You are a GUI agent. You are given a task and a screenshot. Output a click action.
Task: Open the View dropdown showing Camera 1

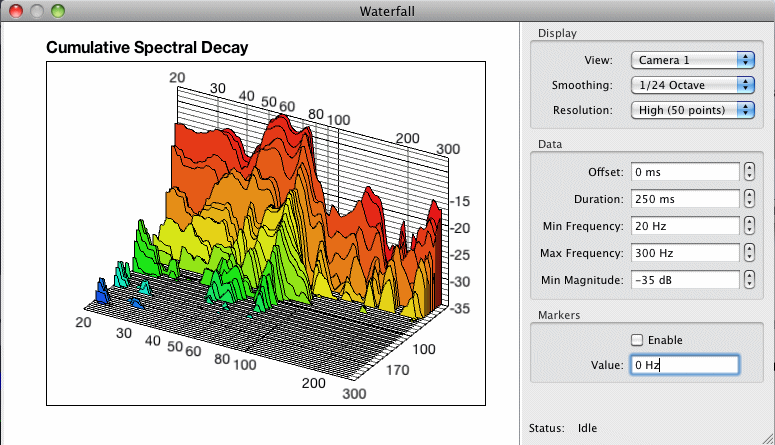coord(692,60)
